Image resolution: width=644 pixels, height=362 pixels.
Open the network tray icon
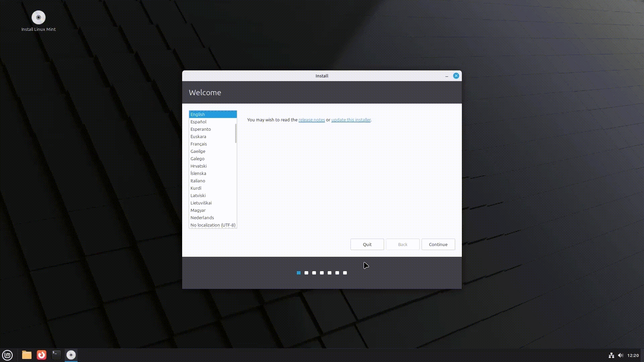pos(611,355)
